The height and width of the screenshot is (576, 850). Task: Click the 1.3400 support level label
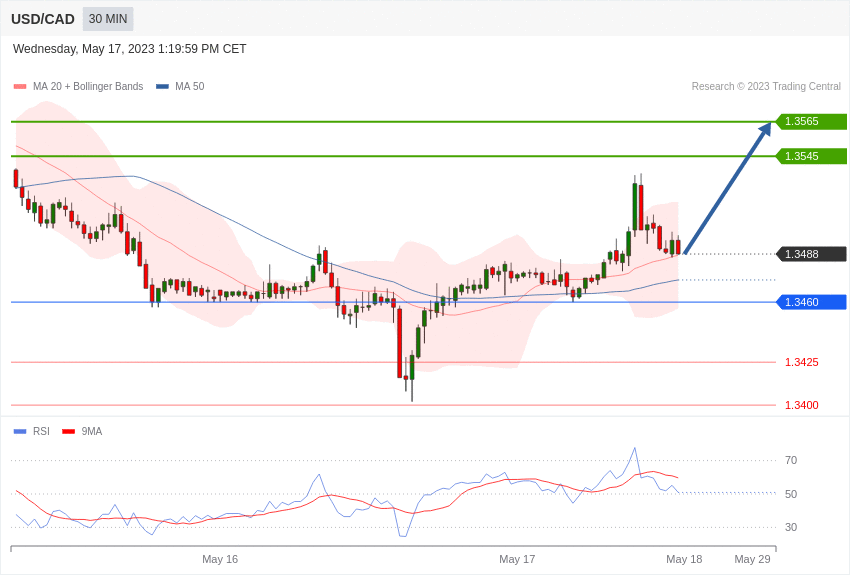pos(802,405)
